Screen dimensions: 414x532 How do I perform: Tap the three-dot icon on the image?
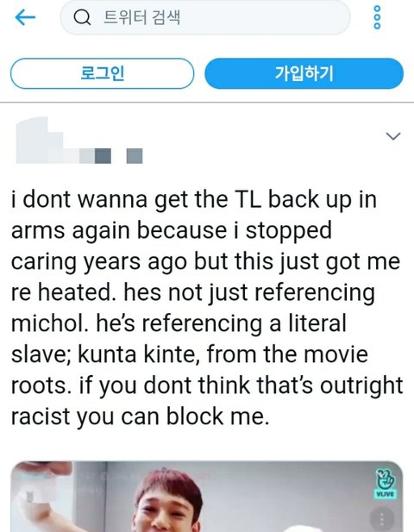click(382, 519)
